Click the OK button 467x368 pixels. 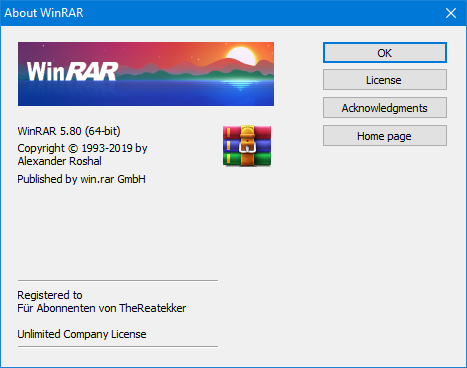point(385,53)
